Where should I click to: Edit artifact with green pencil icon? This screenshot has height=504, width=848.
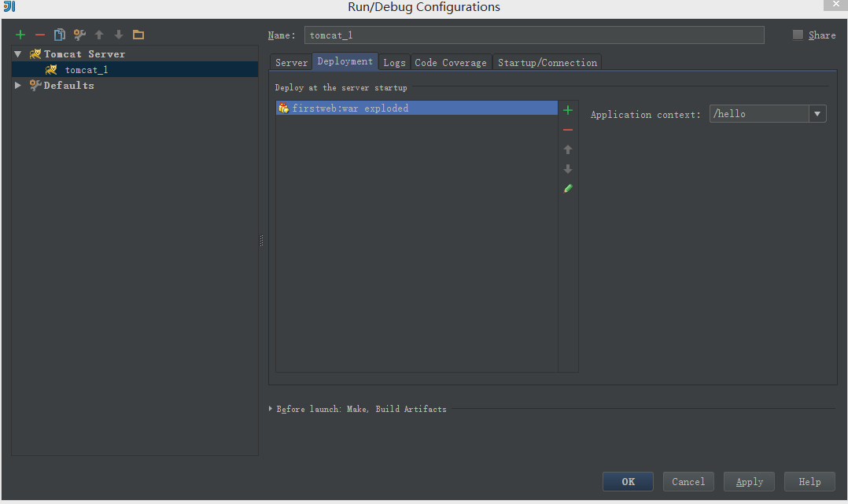click(x=568, y=188)
